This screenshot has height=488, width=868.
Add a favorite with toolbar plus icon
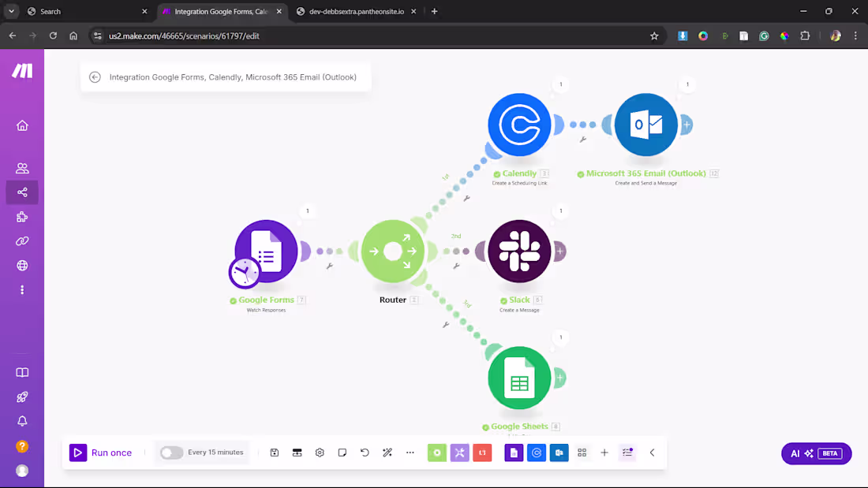point(604,453)
